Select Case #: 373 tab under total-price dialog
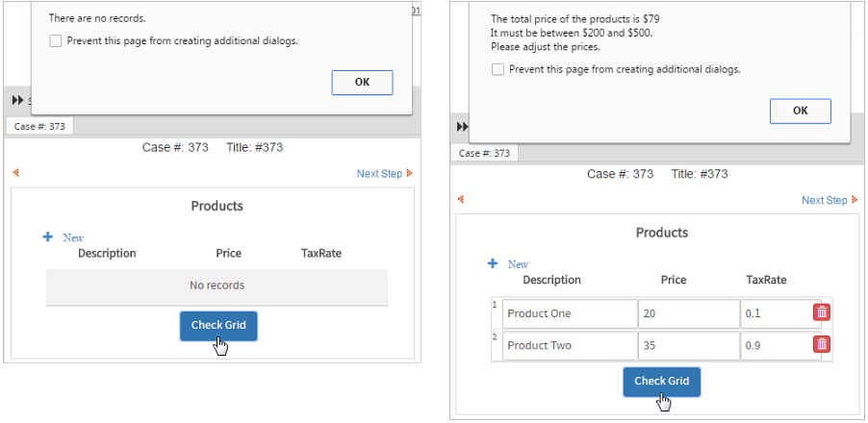Image resolution: width=868 pixels, height=423 pixels. pos(484,153)
